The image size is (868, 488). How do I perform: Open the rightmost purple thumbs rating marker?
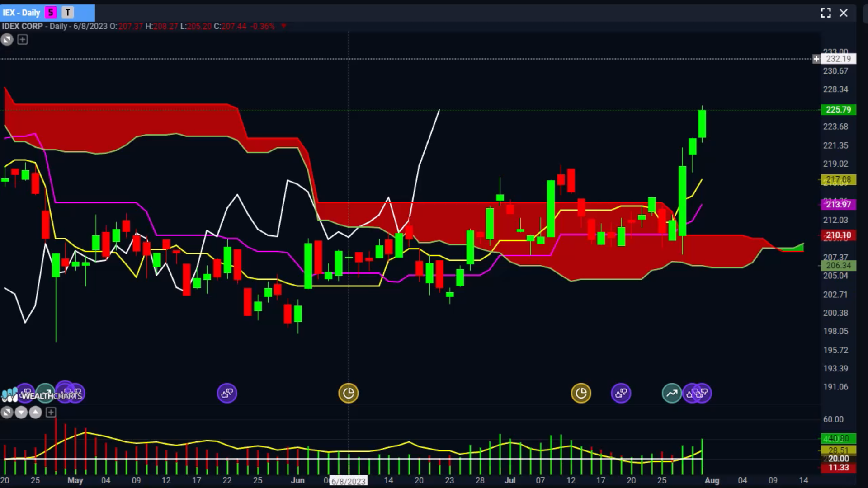tap(703, 393)
